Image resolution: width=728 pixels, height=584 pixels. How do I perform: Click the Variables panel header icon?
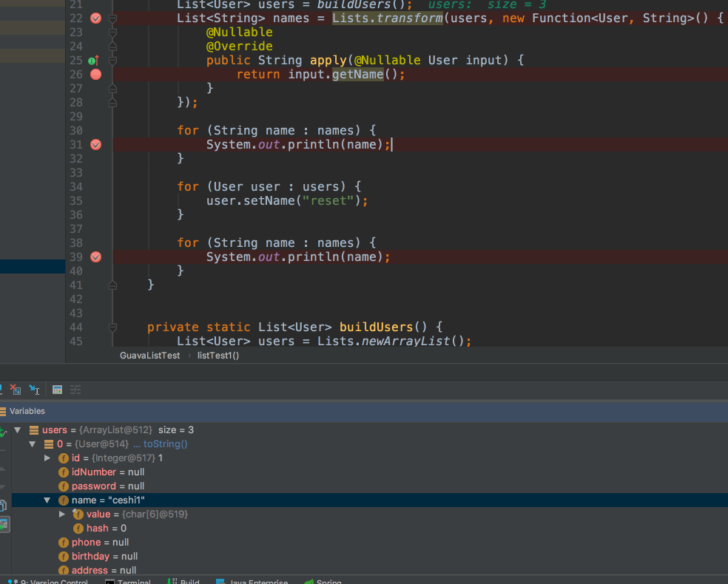tap(3, 411)
